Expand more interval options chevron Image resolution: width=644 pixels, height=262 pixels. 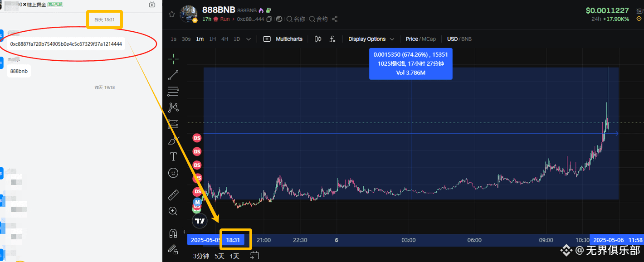[x=249, y=39]
